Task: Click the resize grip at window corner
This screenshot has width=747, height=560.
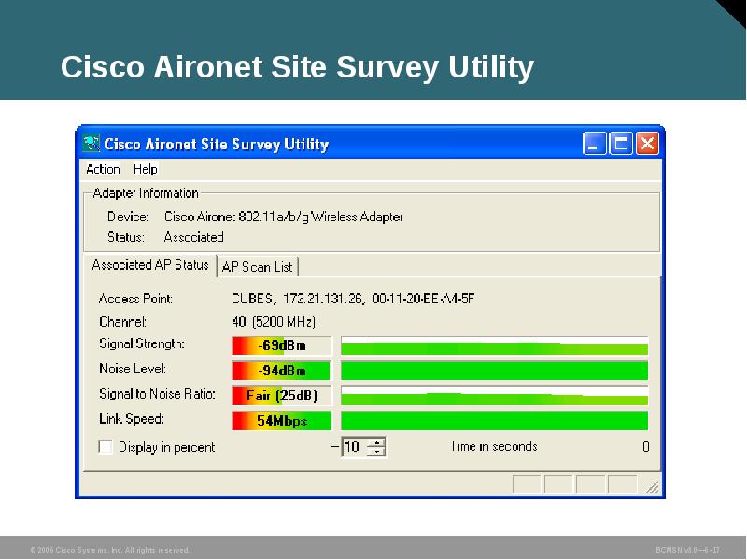Action: [654, 484]
